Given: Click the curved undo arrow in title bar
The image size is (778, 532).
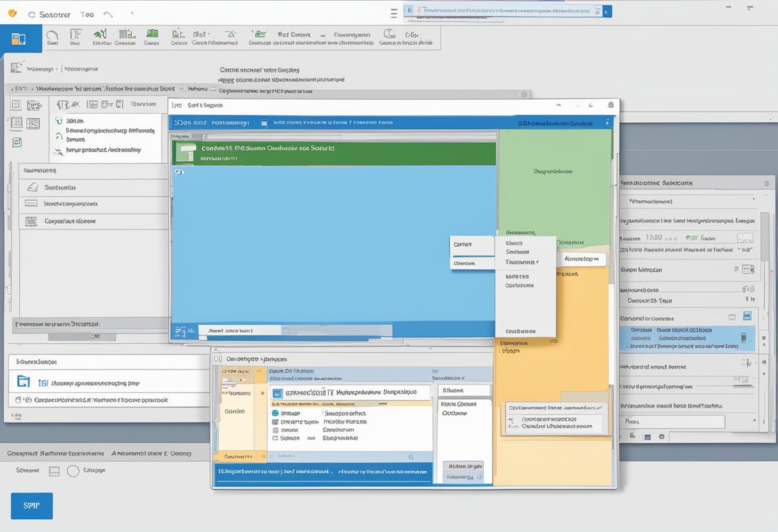Looking at the screenshot, I should [x=108, y=13].
